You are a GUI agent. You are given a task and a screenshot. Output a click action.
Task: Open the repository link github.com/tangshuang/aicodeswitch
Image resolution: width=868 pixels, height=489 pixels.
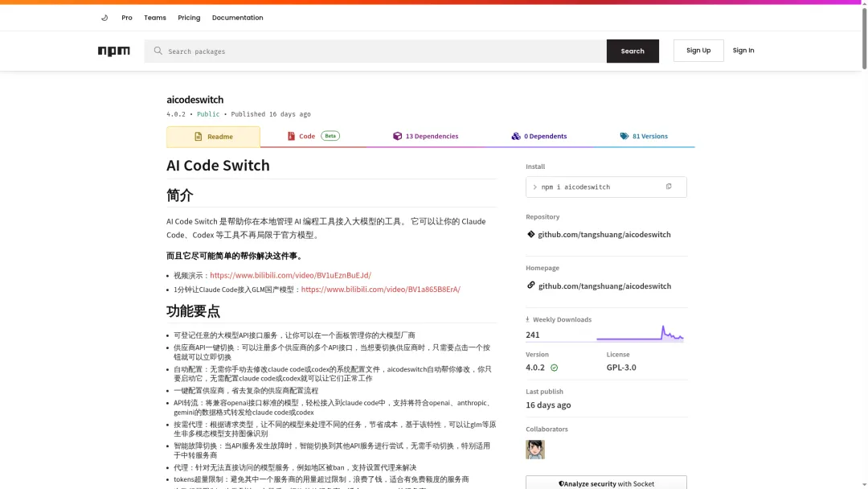tap(604, 234)
